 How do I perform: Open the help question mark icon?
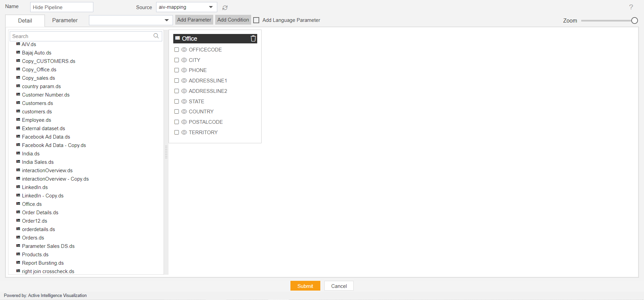[x=631, y=7]
